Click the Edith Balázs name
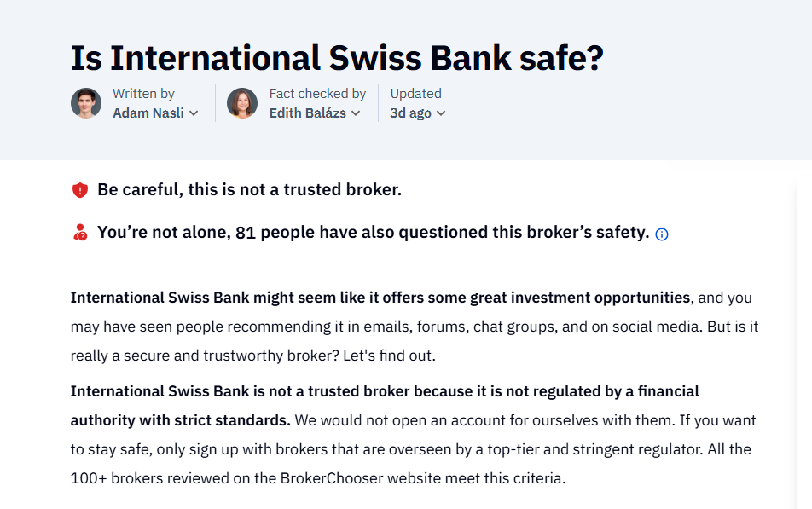The height and width of the screenshot is (509, 812). click(308, 113)
